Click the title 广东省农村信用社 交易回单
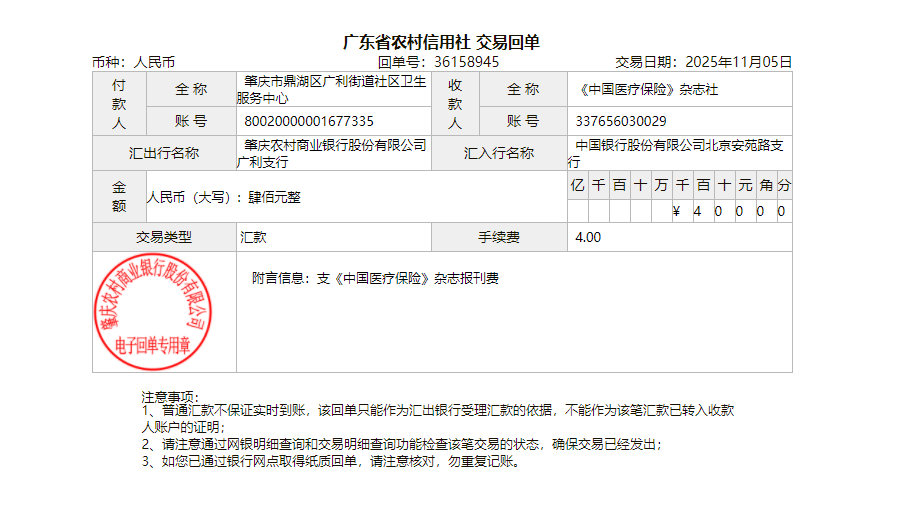 tap(441, 42)
